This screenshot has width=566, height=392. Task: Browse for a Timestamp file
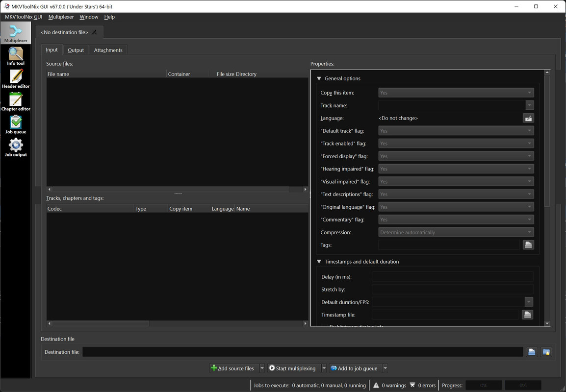pyautogui.click(x=527, y=315)
